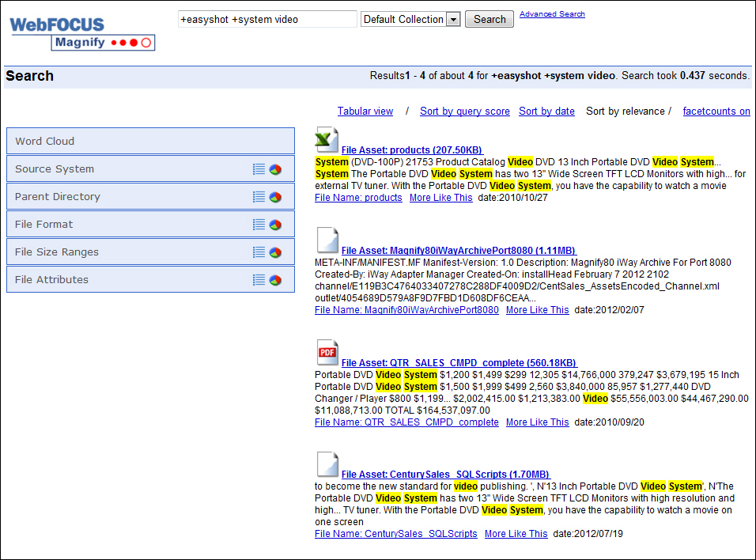Expand the File Format facet
This screenshot has width=756, height=560.
click(x=150, y=224)
